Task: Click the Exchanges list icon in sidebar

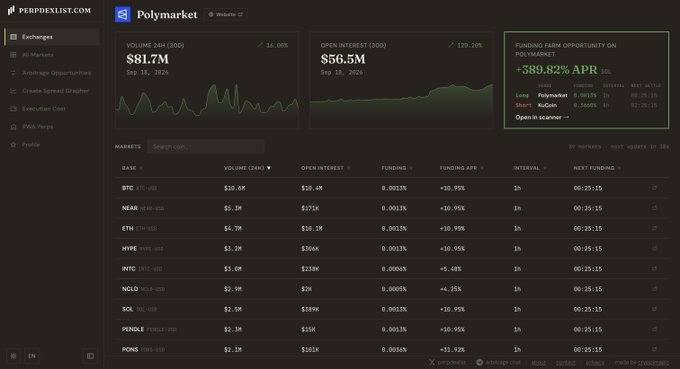Action: point(13,37)
